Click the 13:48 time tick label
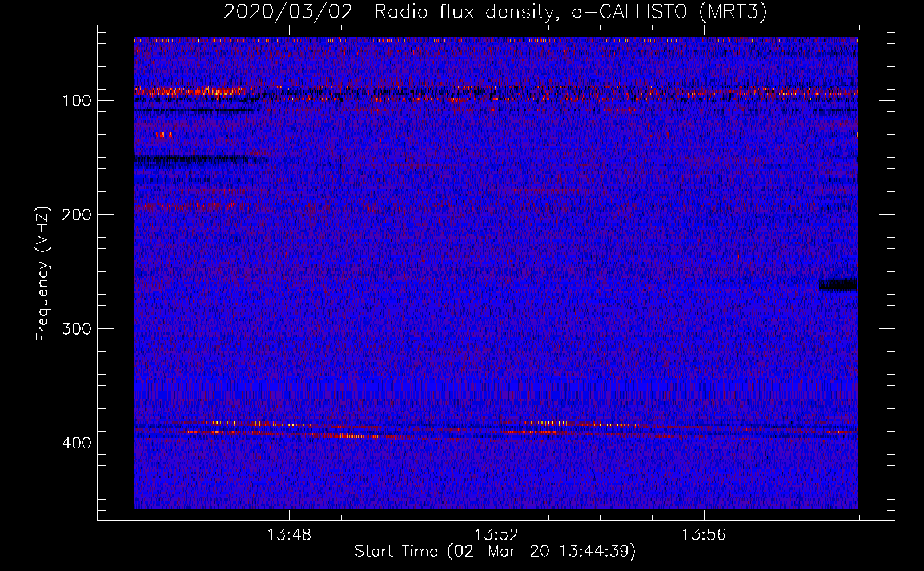924x571 pixels. pyautogui.click(x=289, y=534)
